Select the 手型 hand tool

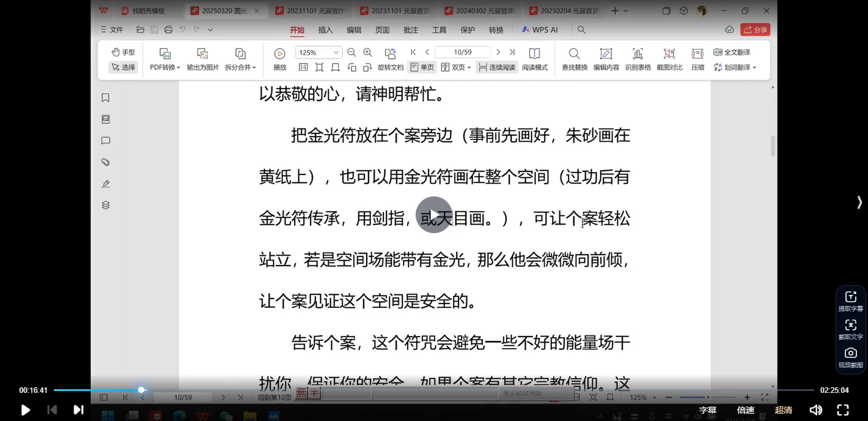[x=123, y=53]
